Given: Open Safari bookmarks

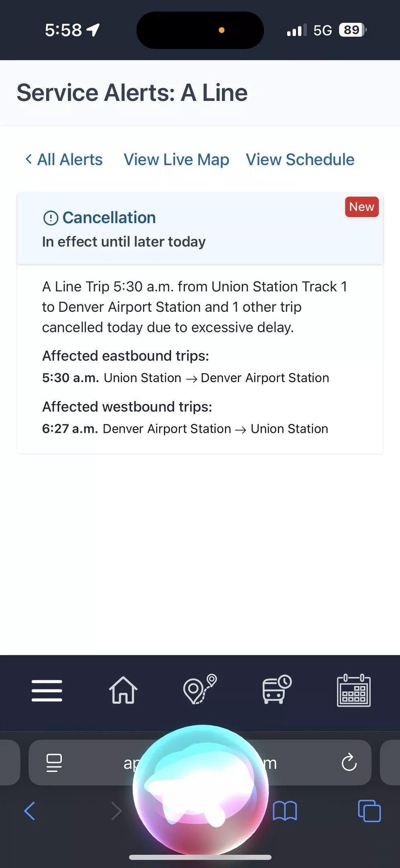Looking at the screenshot, I should (285, 811).
